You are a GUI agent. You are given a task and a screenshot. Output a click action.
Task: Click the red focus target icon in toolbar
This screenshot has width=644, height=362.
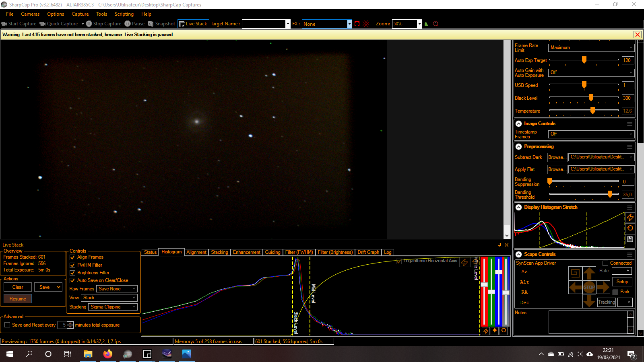(436, 24)
